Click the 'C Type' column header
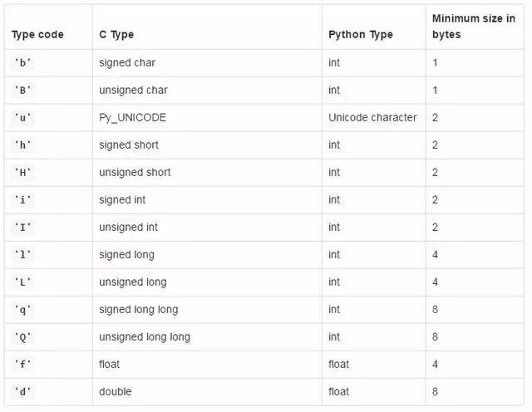 click(x=116, y=35)
